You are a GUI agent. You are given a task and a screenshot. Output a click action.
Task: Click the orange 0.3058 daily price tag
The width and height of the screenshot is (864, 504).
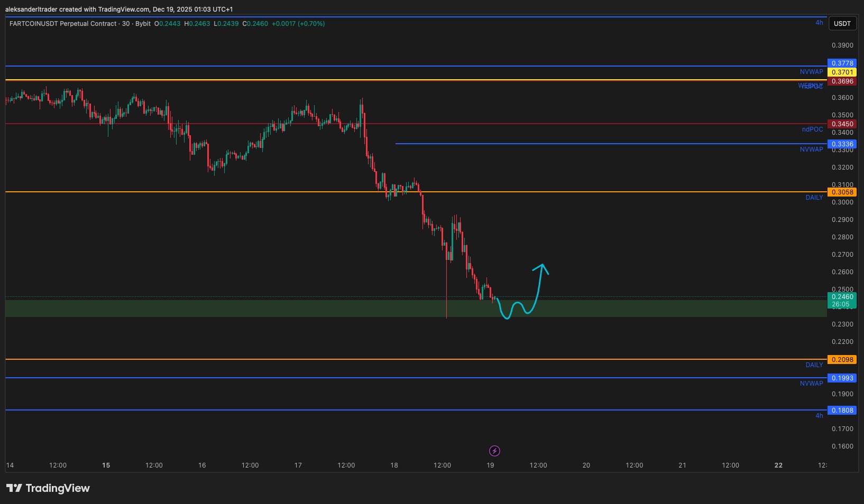pyautogui.click(x=842, y=192)
